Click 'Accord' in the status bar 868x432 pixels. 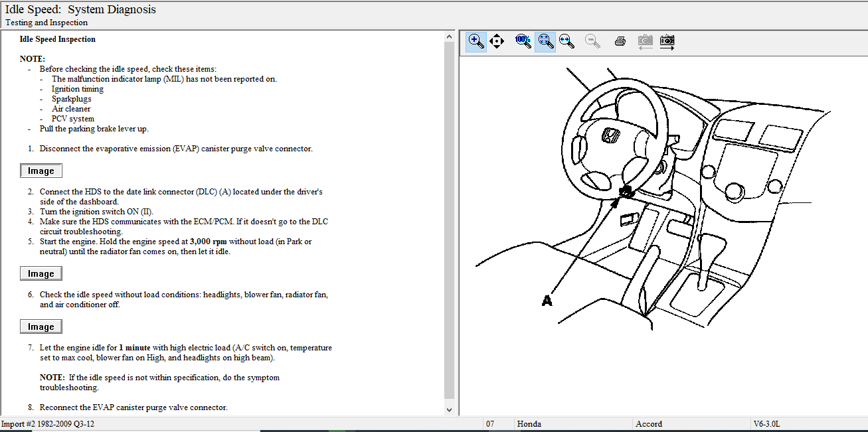(x=649, y=424)
